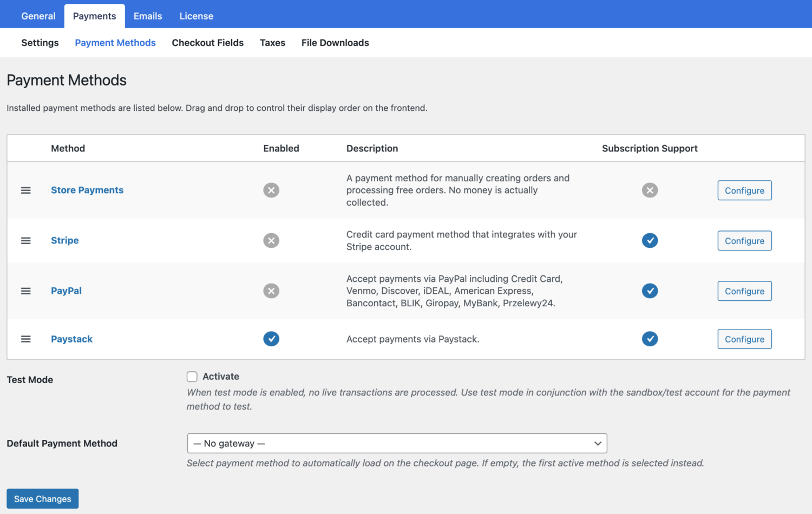This screenshot has height=514, width=812.
Task: Open the PayPal method link
Action: pyautogui.click(x=66, y=291)
